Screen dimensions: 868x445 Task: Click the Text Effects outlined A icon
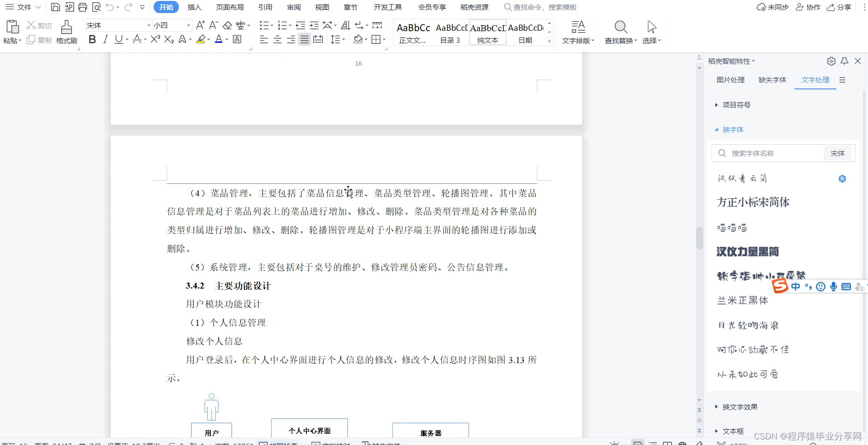point(183,40)
